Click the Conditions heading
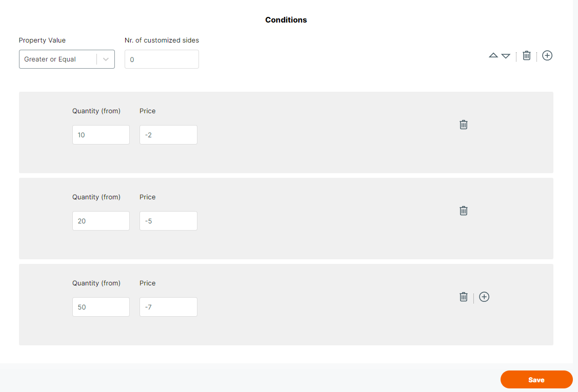The image size is (578, 392). pos(286,20)
